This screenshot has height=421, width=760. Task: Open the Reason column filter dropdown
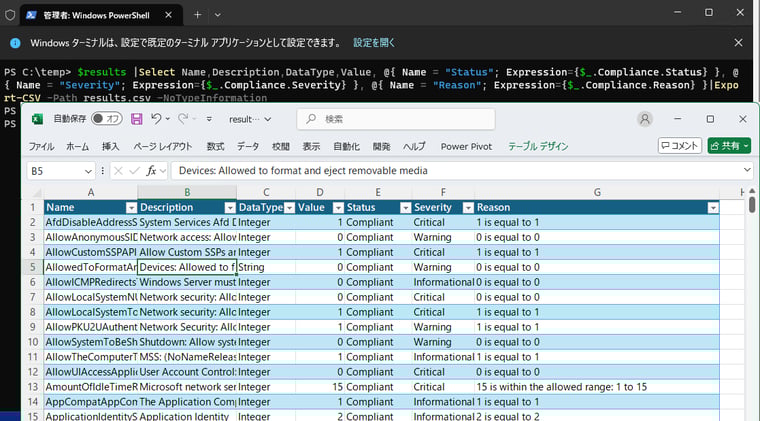pyautogui.click(x=713, y=208)
